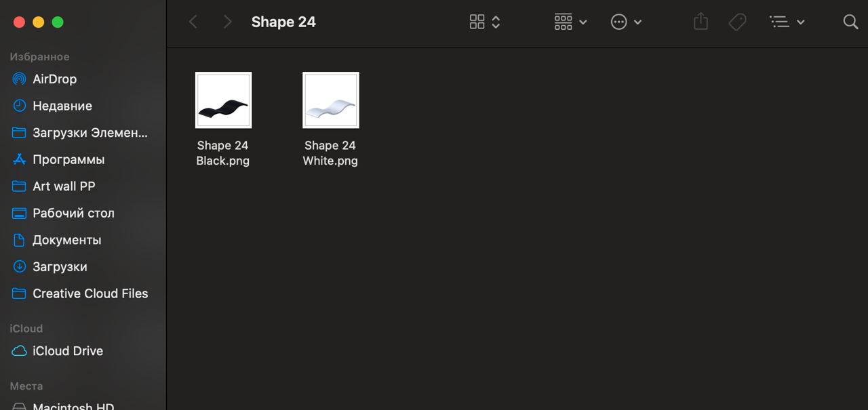Click the Share toolbar icon
Image resolution: width=868 pixels, height=410 pixels.
[701, 22]
